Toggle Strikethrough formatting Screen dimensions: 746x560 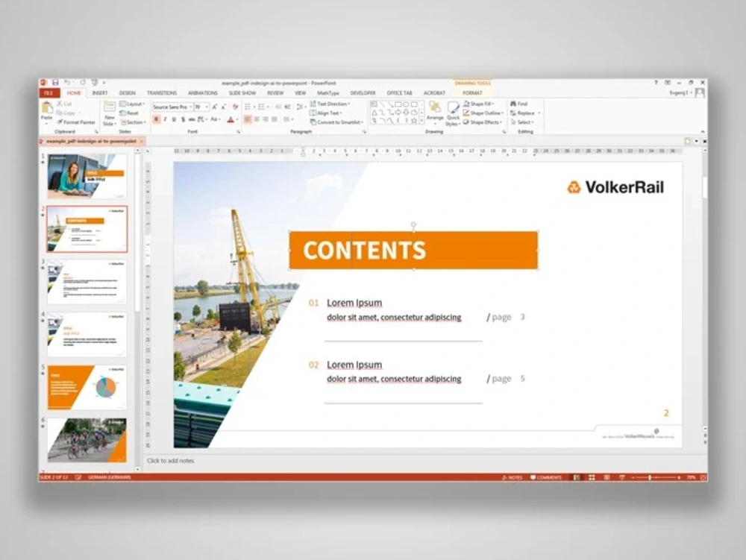192,119
